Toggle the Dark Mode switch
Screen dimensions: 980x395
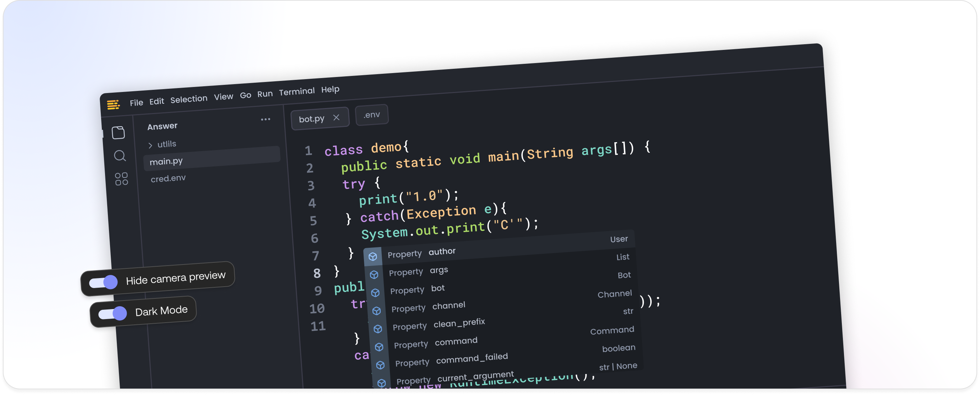(113, 313)
